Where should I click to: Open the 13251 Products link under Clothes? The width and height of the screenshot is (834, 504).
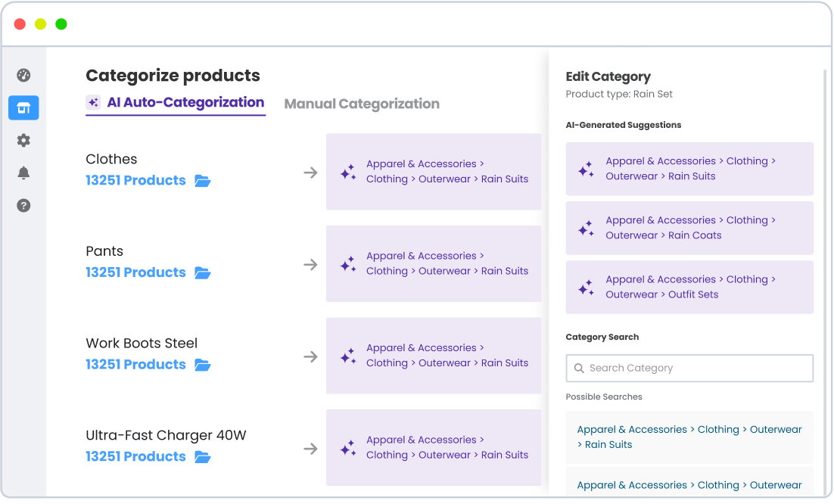point(135,180)
